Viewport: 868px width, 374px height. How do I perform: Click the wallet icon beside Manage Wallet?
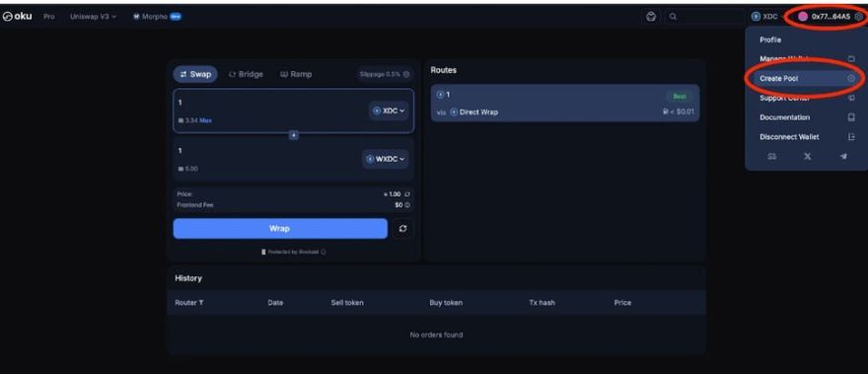point(851,59)
